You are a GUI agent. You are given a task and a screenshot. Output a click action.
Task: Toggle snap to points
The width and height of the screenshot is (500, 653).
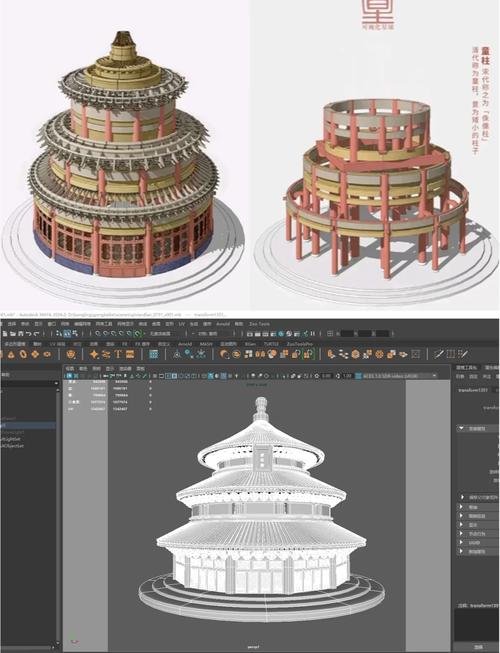click(x=114, y=334)
